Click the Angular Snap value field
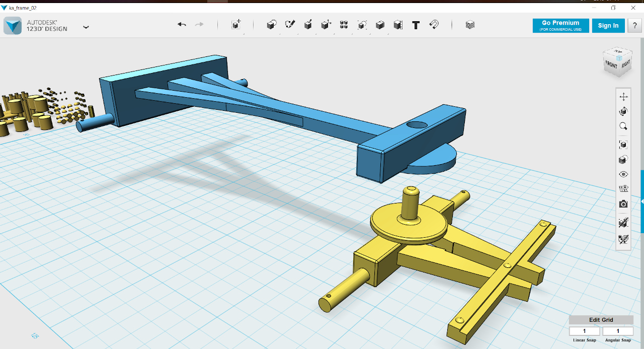The image size is (644, 349). pos(618,331)
